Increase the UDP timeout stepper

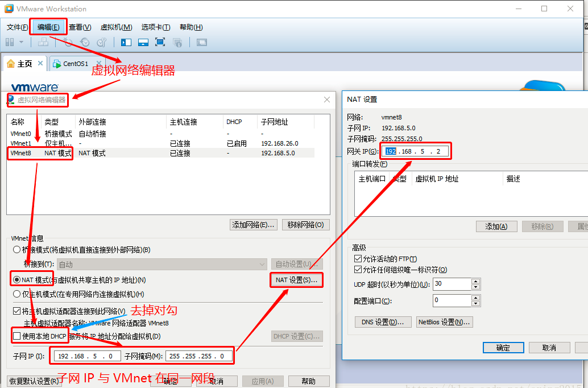click(x=475, y=282)
